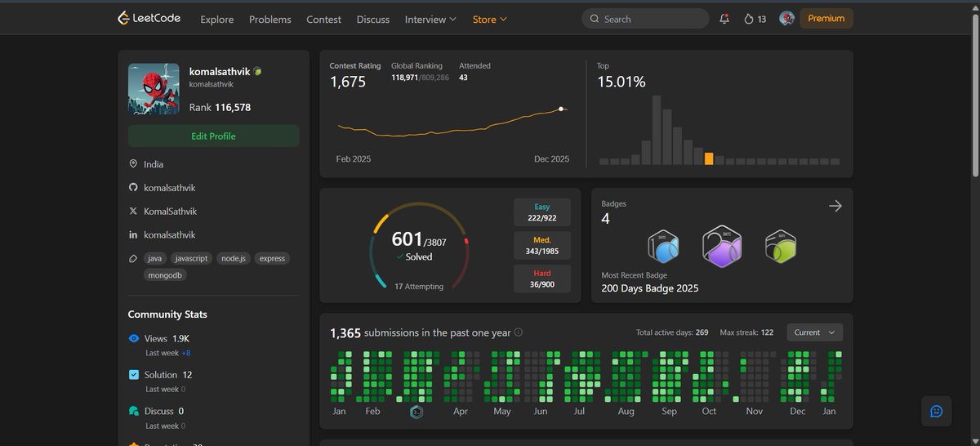Click the Rank 116,578 text

220,108
